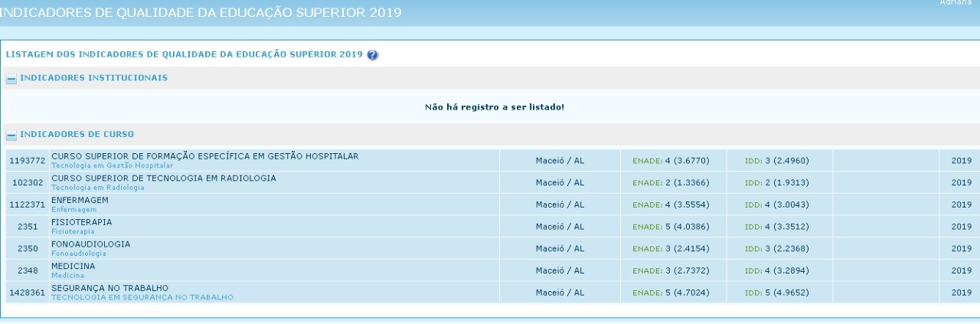The image size is (980, 324).
Task: Click the Fisioterapia course name
Action: point(81,222)
